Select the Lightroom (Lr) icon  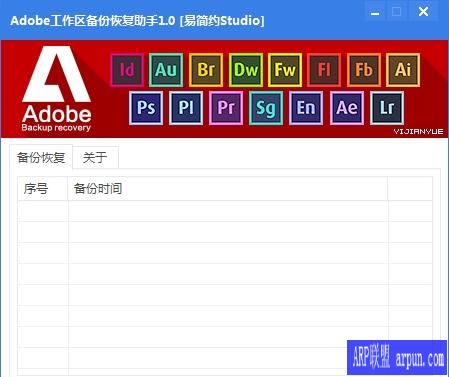tap(387, 108)
